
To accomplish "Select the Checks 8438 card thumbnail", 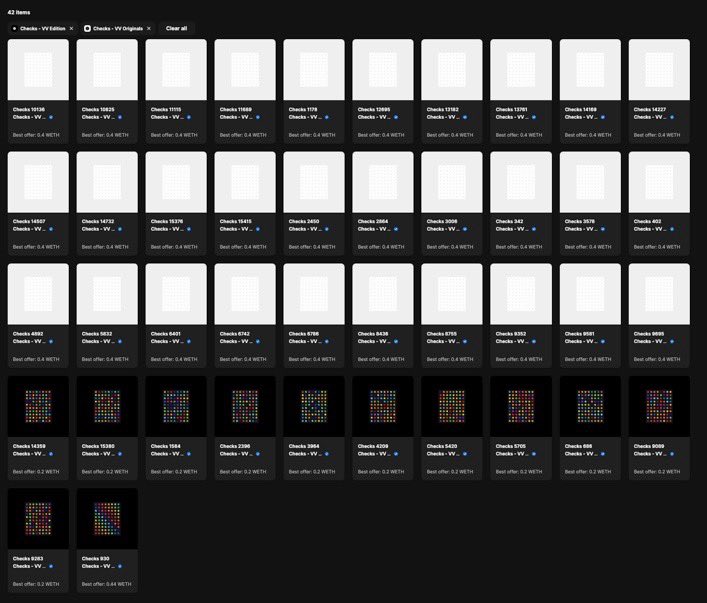I will 383,294.
